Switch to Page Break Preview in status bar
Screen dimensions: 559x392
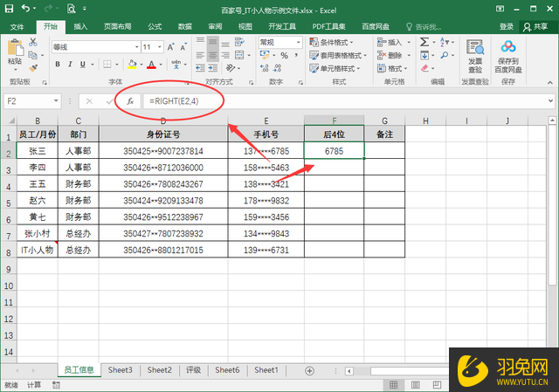(437, 385)
